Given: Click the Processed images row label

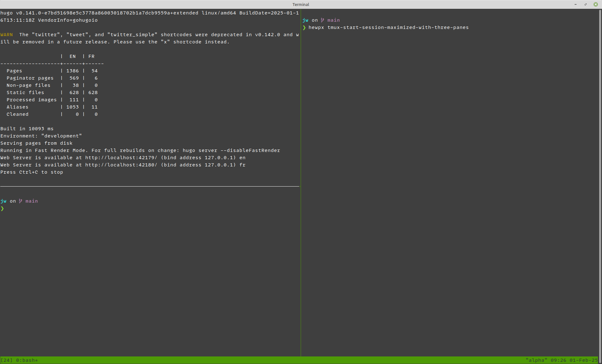Looking at the screenshot, I should 32,100.
